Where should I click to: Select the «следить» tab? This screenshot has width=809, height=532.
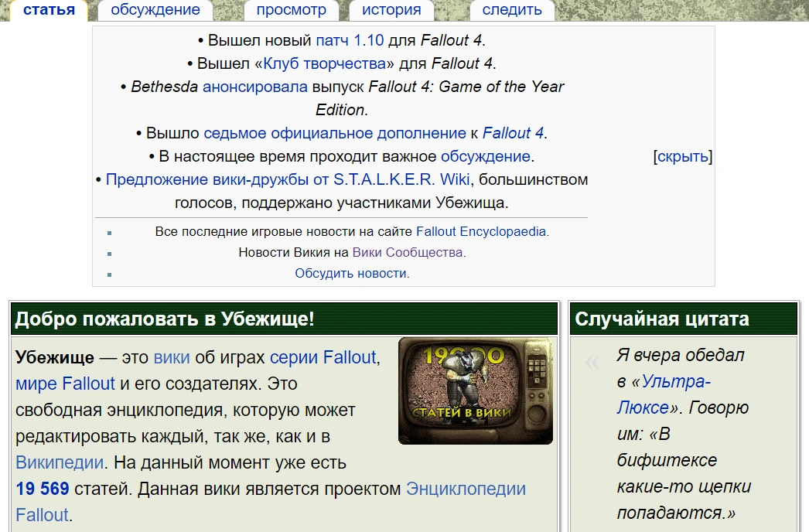tap(512, 10)
